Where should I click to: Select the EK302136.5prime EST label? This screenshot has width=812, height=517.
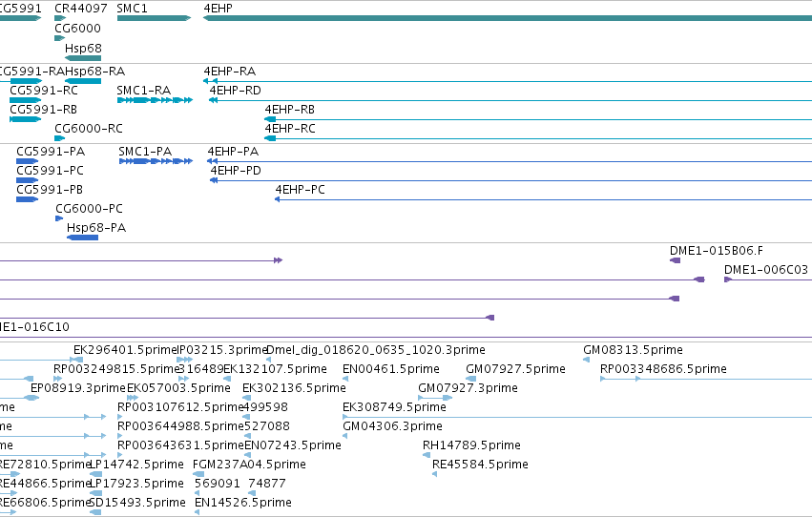tap(294, 388)
